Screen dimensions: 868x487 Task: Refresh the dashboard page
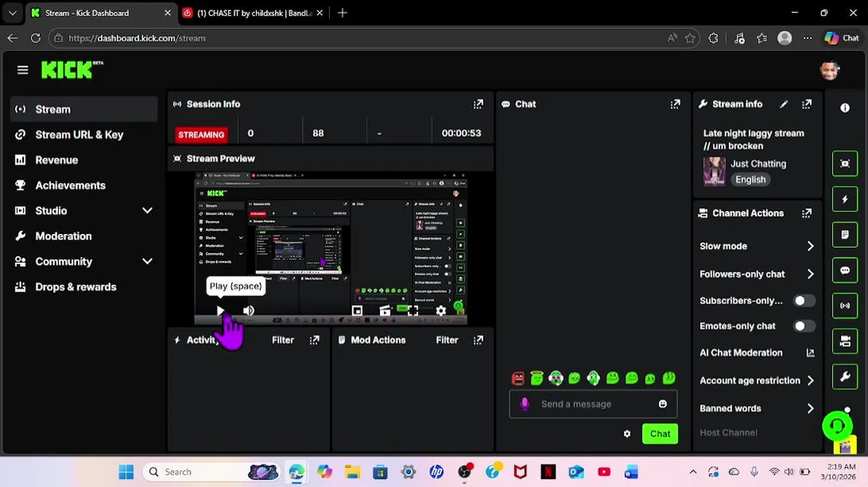point(35,39)
